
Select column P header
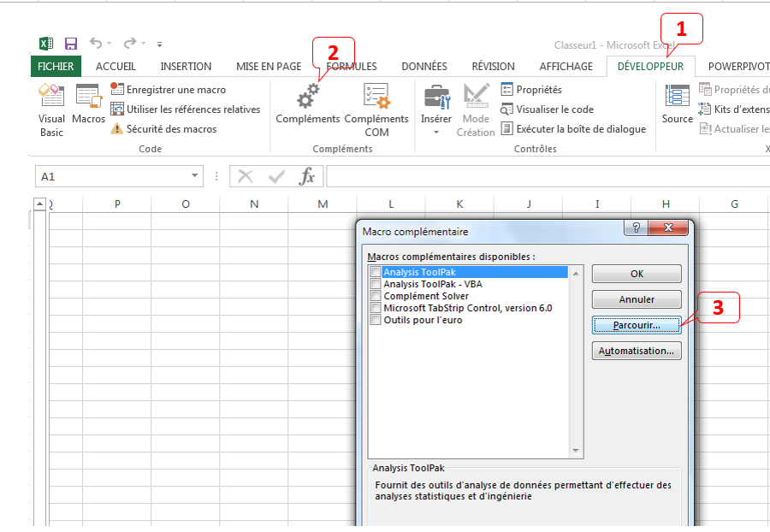pos(117,204)
